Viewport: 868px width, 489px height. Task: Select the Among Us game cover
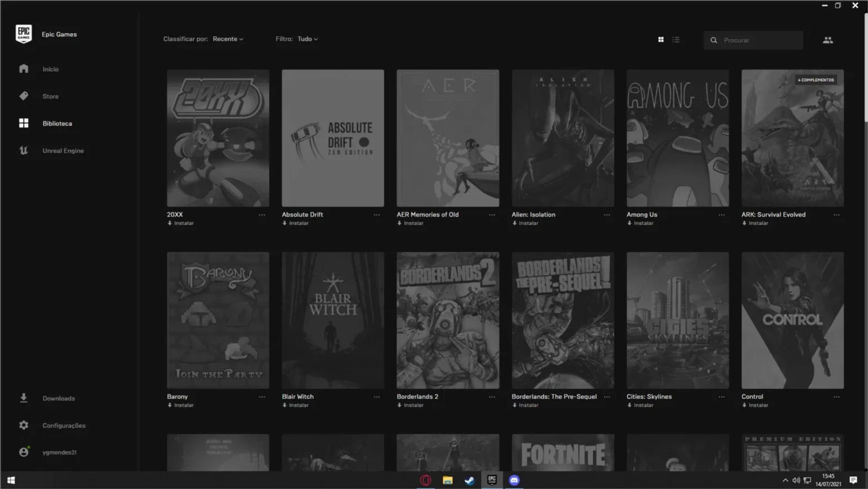pos(678,138)
